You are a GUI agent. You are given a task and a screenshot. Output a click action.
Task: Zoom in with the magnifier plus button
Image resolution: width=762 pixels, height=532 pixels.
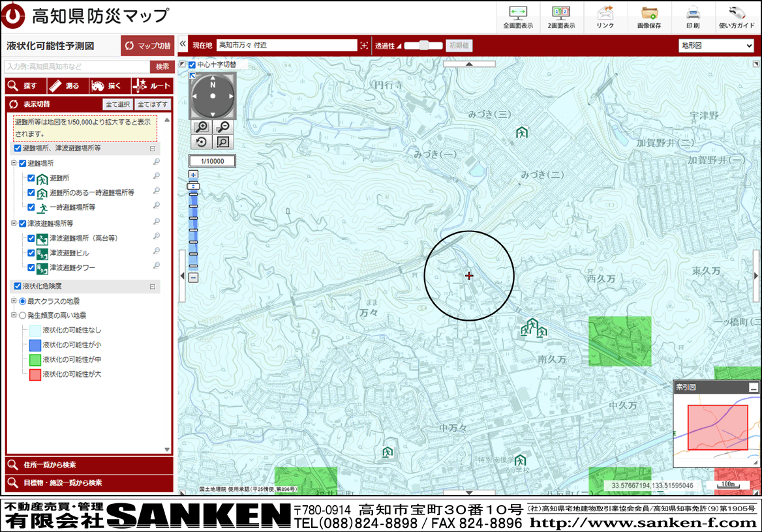click(202, 128)
